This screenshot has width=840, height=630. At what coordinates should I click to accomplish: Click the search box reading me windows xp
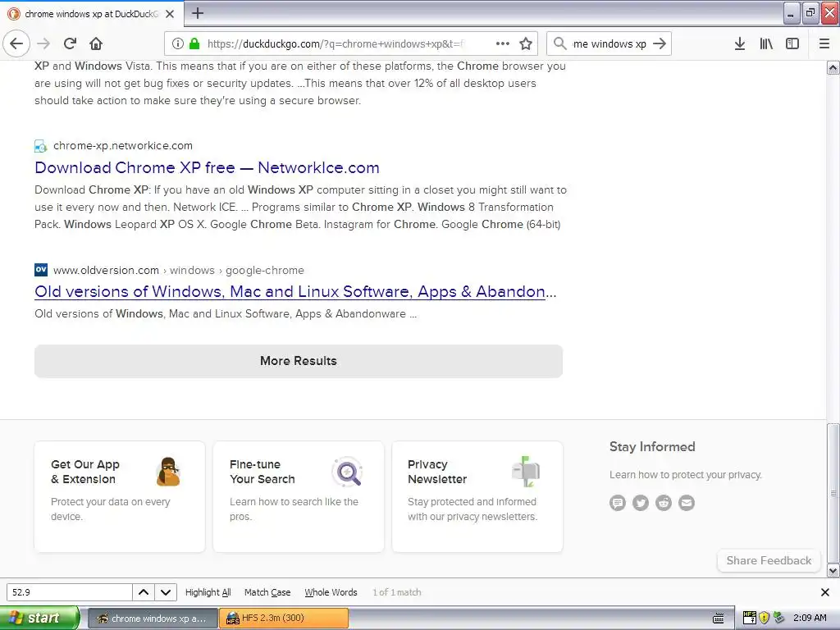coord(609,44)
